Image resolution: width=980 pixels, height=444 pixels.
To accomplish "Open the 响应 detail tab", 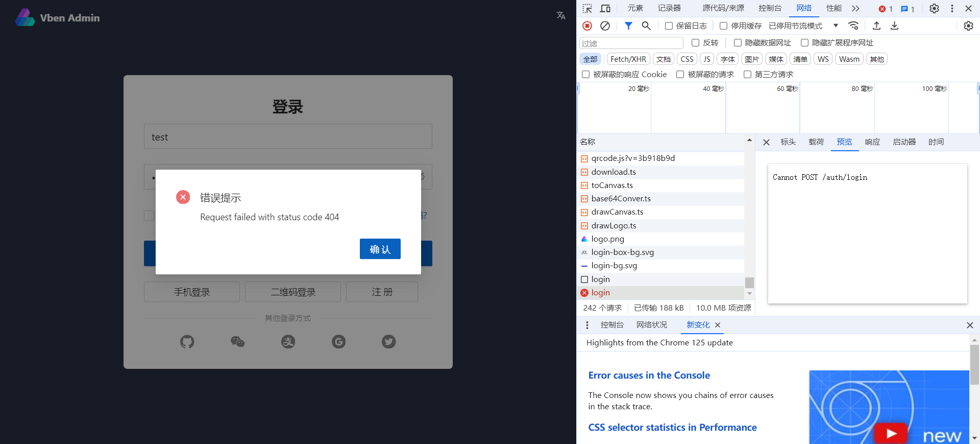I will 872,142.
